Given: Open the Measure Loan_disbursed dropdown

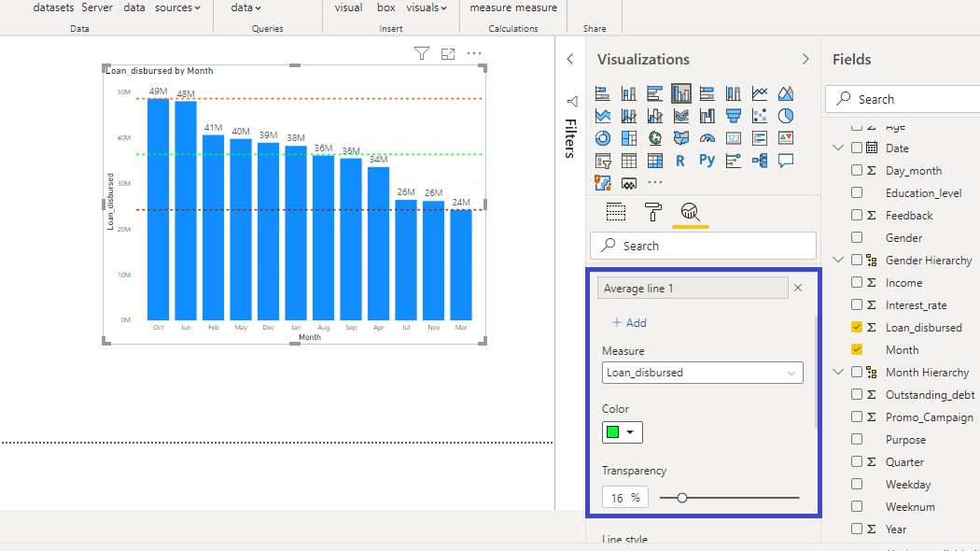Looking at the screenshot, I should point(702,373).
